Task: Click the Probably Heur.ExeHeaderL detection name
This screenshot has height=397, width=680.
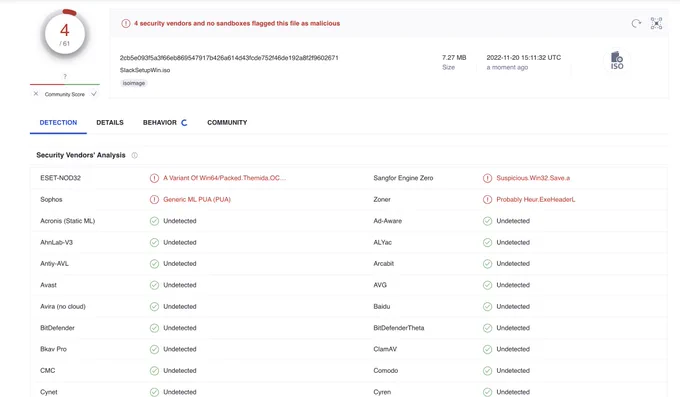Action: (x=536, y=200)
